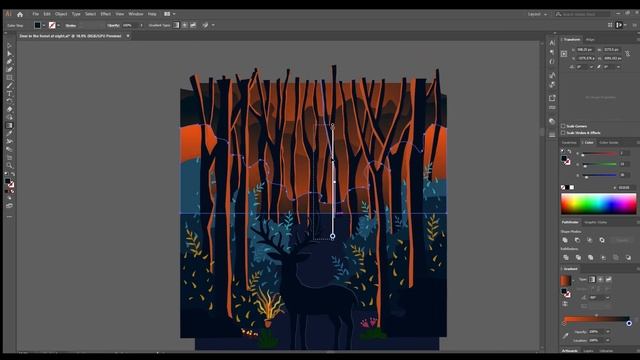Open the File menu

(36, 14)
